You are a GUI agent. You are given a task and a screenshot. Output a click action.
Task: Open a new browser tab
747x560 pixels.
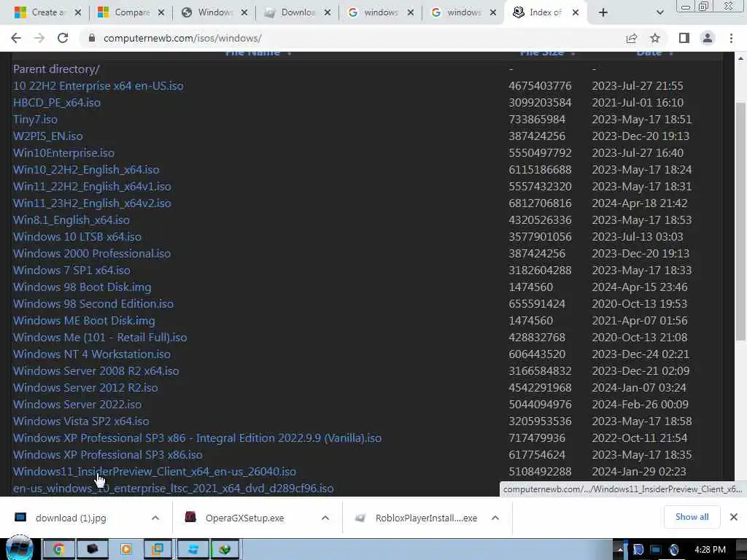(603, 12)
